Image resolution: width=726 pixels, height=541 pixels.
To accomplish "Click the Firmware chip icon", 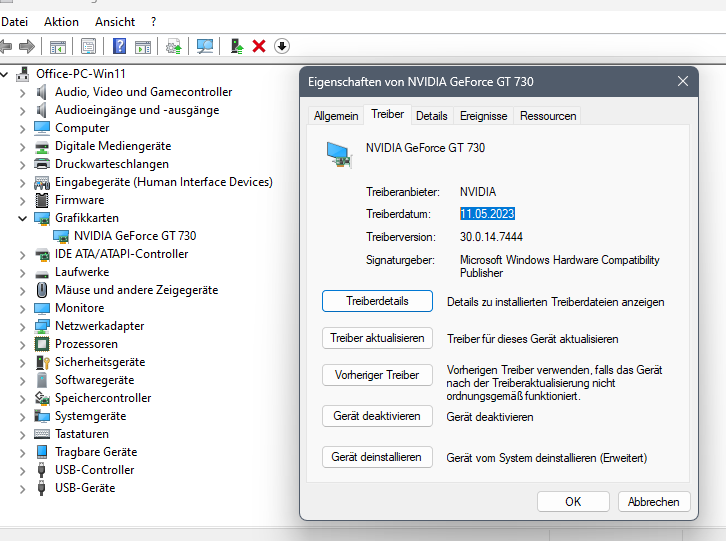I will (42, 200).
